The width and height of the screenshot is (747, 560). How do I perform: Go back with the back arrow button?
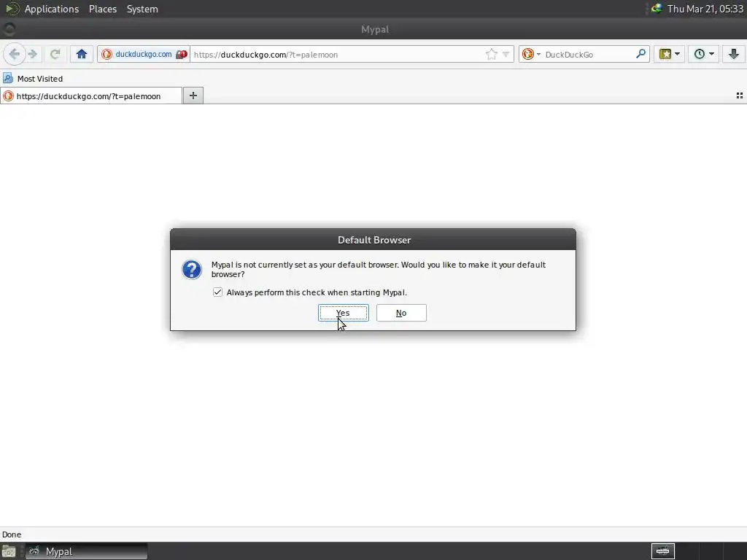click(x=15, y=54)
